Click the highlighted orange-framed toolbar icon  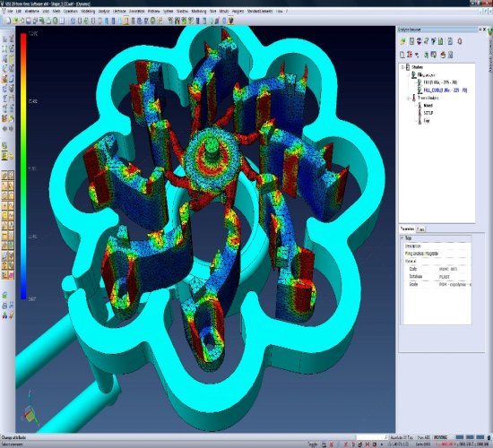[x=126, y=21]
